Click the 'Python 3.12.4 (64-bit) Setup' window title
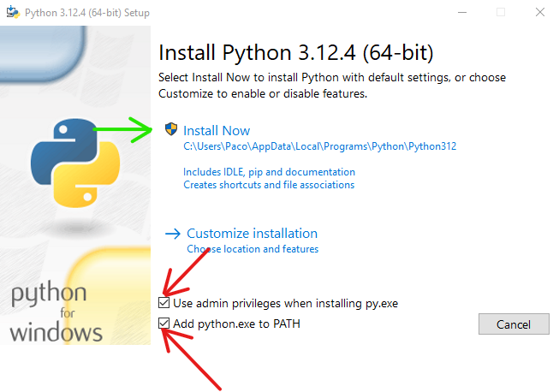 click(87, 13)
